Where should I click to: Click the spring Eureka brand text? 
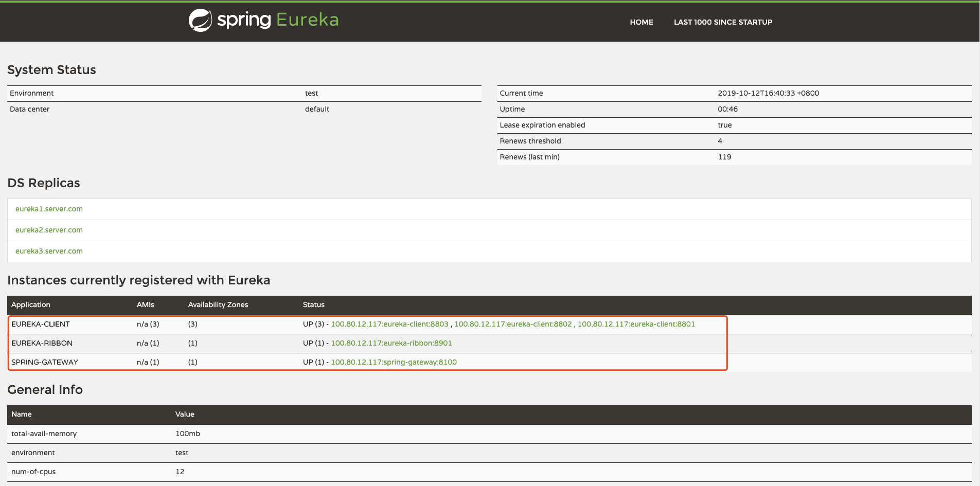[x=278, y=20]
